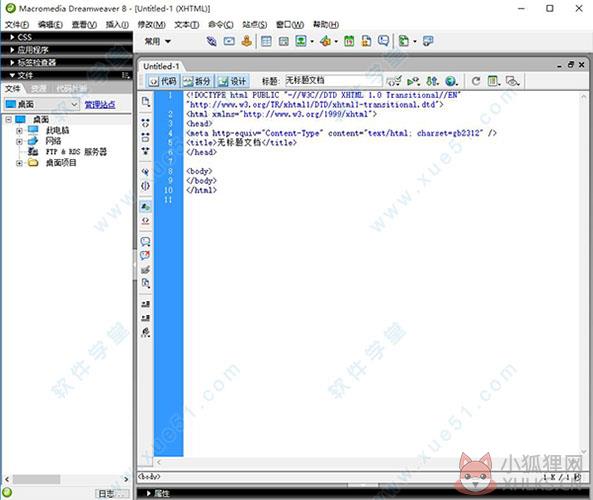This screenshot has height=500, width=593.
Task: Click the 标题 document title input field
Action: [x=333, y=80]
